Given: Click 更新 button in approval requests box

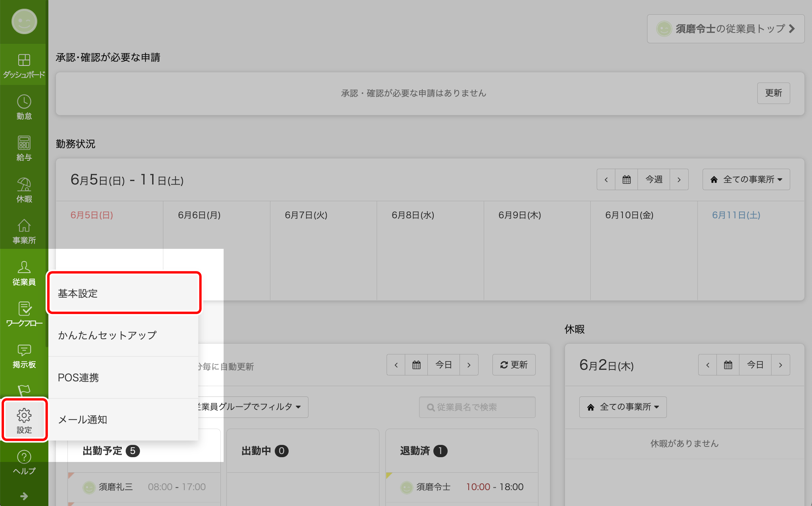Looking at the screenshot, I should click(774, 93).
